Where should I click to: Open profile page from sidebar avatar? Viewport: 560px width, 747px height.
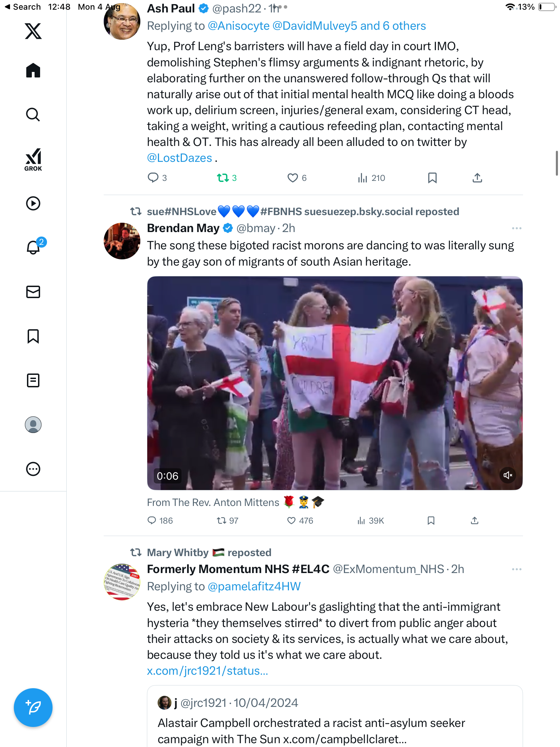point(33,425)
